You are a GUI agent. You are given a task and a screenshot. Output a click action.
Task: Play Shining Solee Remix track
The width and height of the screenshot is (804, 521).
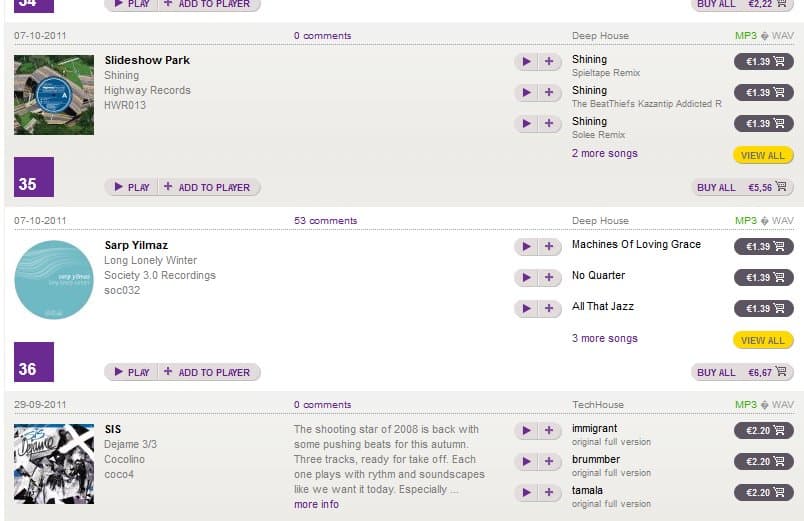pos(526,123)
